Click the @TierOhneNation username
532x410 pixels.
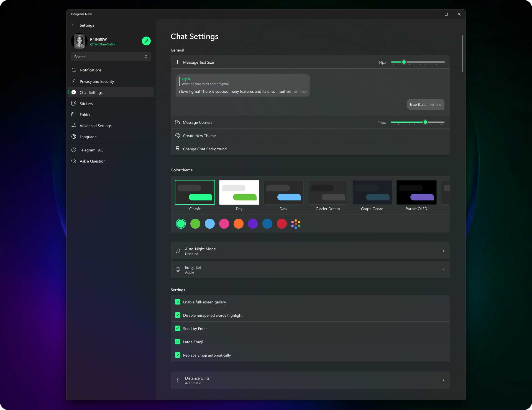(103, 44)
